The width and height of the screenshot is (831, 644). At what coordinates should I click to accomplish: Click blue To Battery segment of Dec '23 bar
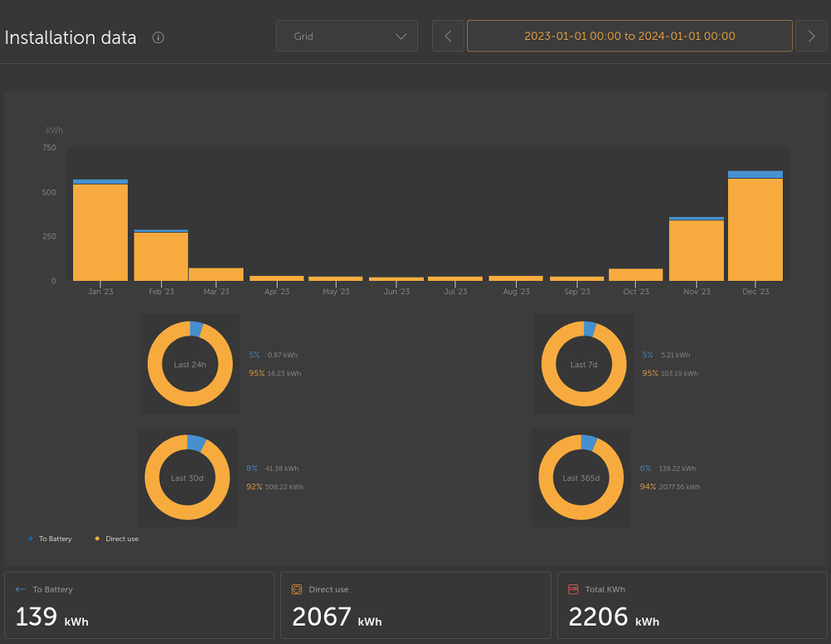click(x=755, y=175)
